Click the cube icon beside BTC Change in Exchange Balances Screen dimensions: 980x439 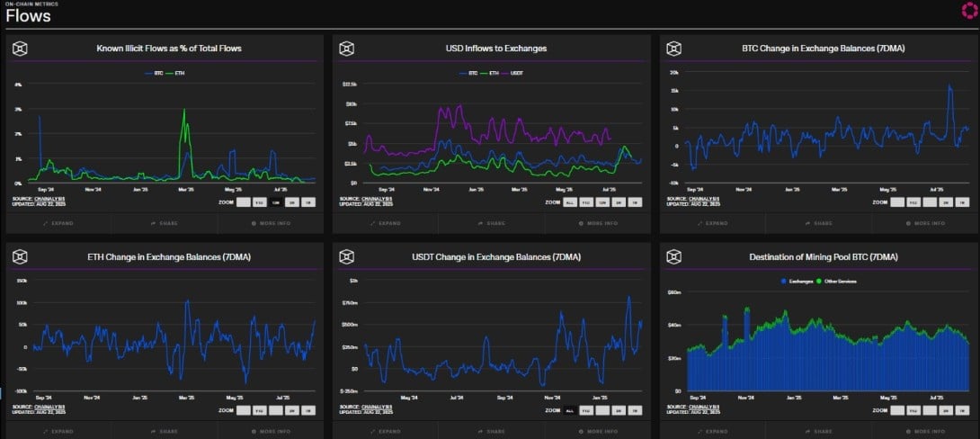(x=673, y=49)
